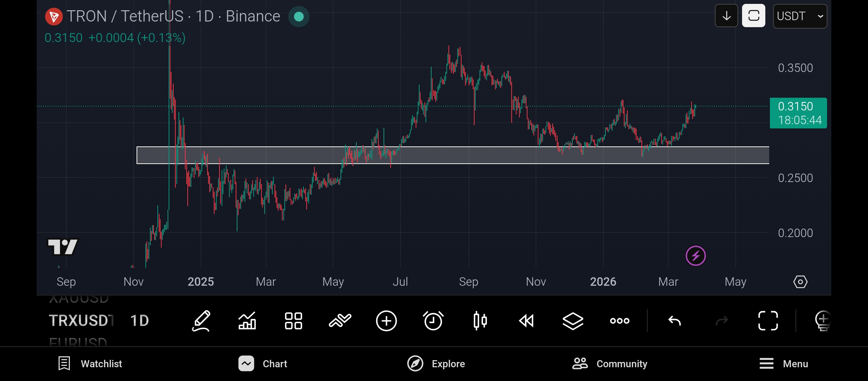Toggle auto-fit chart rounded square button
This screenshot has width=868, height=381.
pos(753,16)
